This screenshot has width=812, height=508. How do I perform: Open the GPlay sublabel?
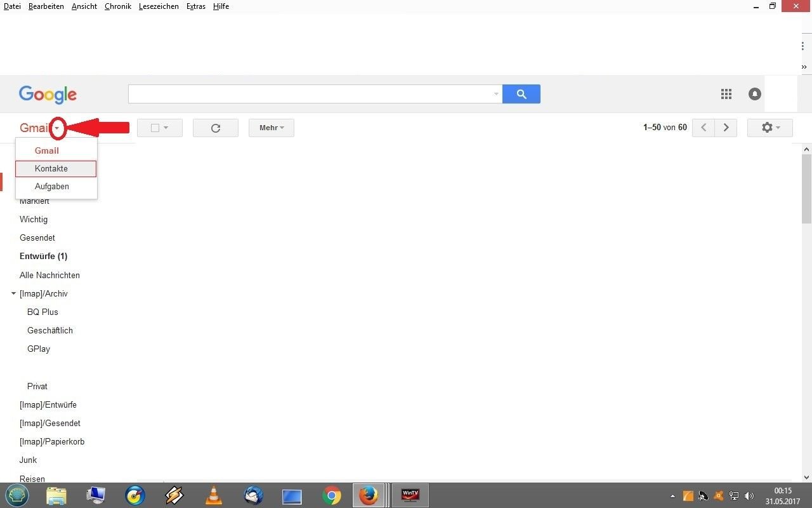pyautogui.click(x=39, y=349)
